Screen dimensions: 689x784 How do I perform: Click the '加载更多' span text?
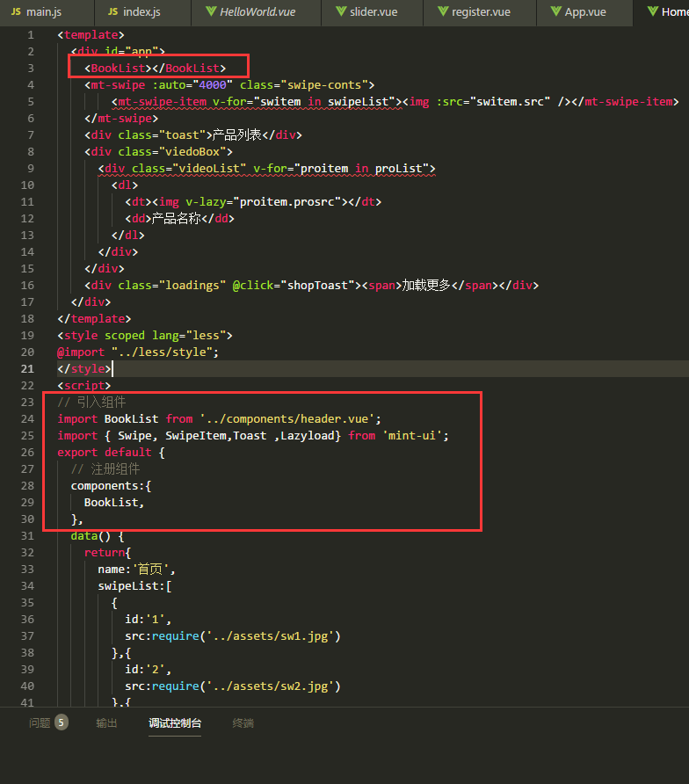(x=426, y=285)
